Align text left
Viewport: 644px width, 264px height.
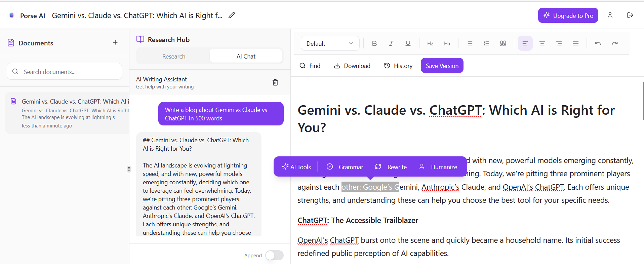(x=525, y=43)
